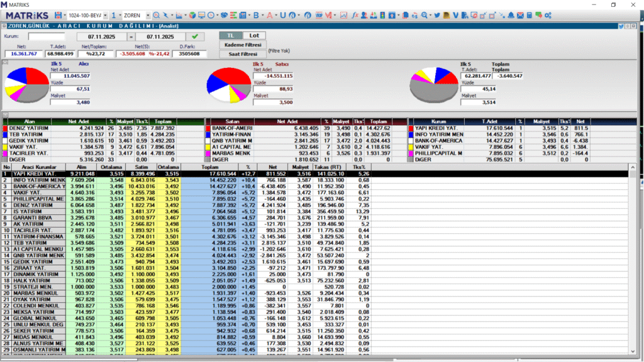The width and height of the screenshot is (644, 362).
Task: Confirm date range with green checkmark
Action: [195, 36]
